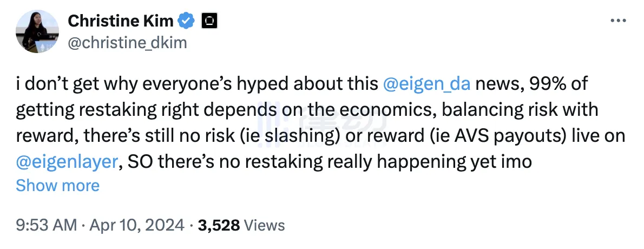Click Christine Kim's profile avatar photo
644x249 pixels.
pyautogui.click(x=37, y=31)
